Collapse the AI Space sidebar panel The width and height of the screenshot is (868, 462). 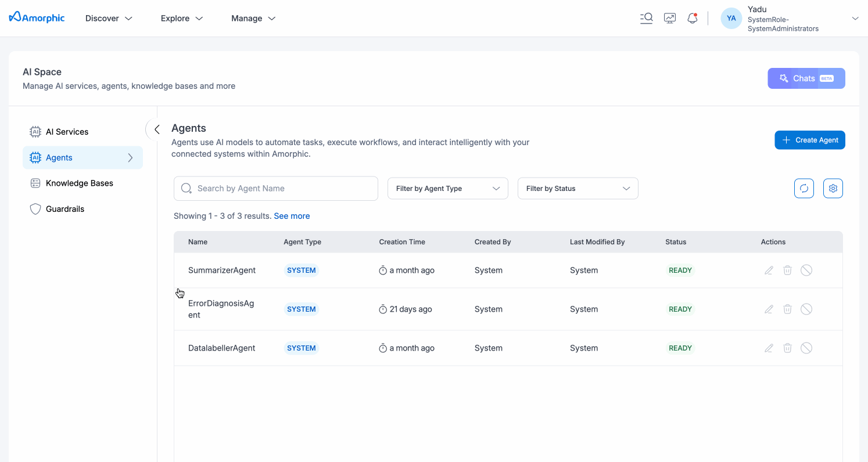click(156, 130)
